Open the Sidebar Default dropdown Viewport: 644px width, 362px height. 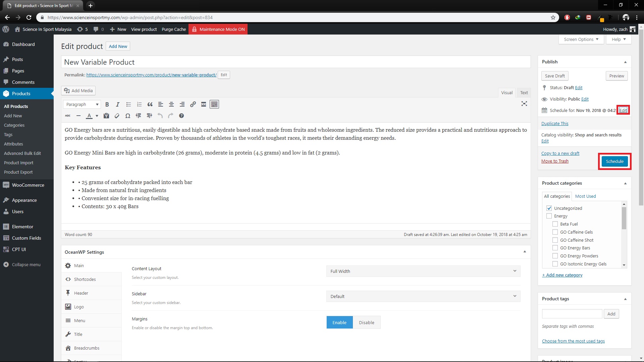tap(423, 296)
